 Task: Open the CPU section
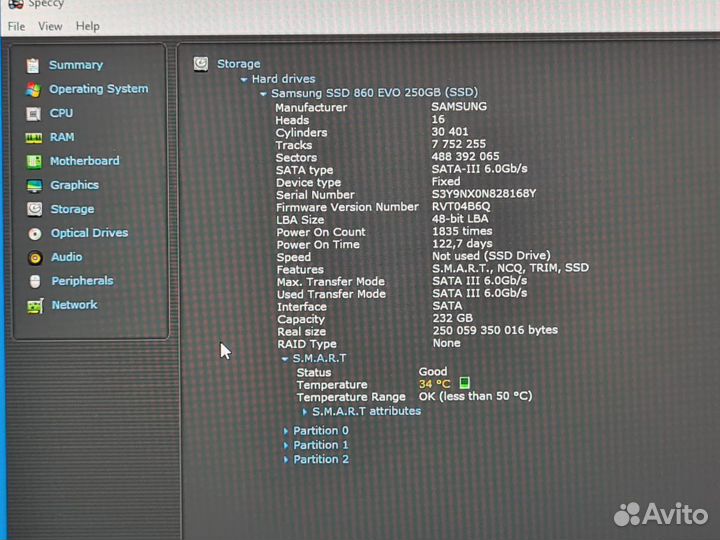click(x=62, y=113)
